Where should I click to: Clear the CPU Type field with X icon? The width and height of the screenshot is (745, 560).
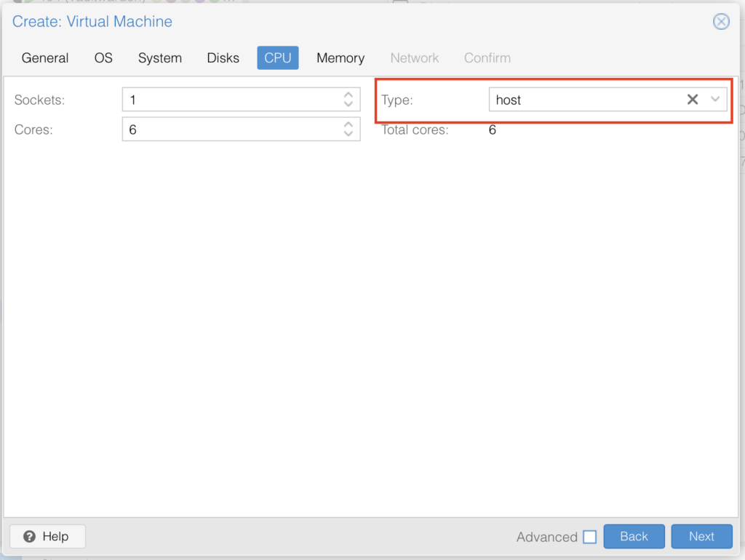(693, 100)
